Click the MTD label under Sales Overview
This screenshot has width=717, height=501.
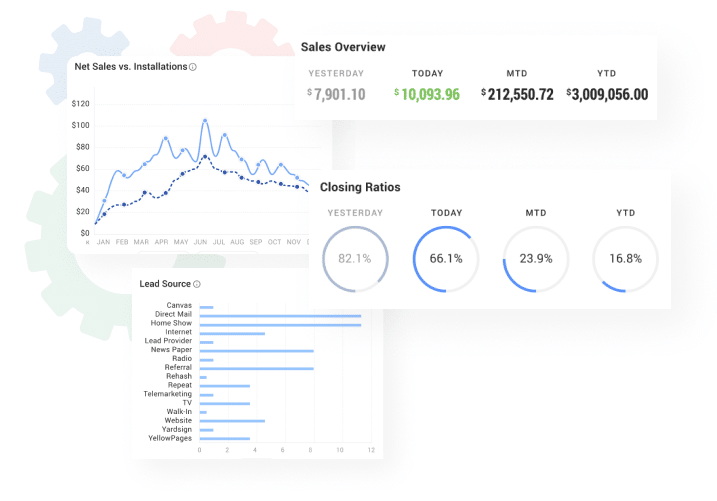[x=517, y=74]
